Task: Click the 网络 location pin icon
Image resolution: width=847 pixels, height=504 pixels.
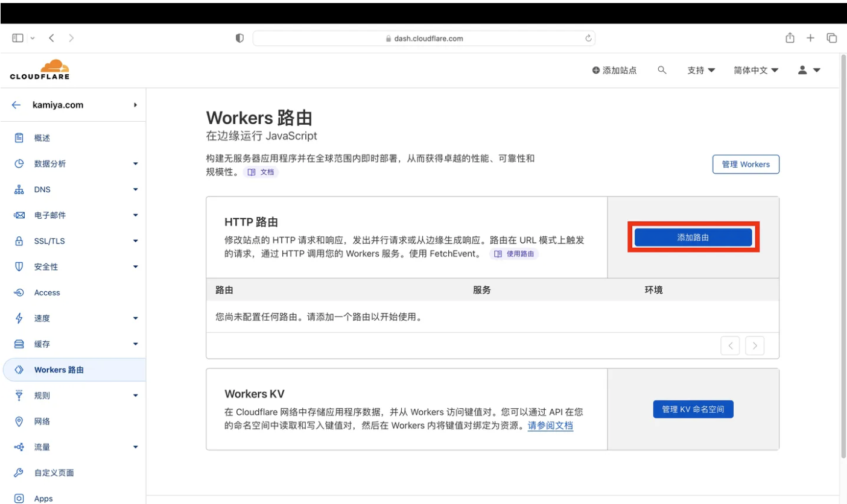Action: 19,421
